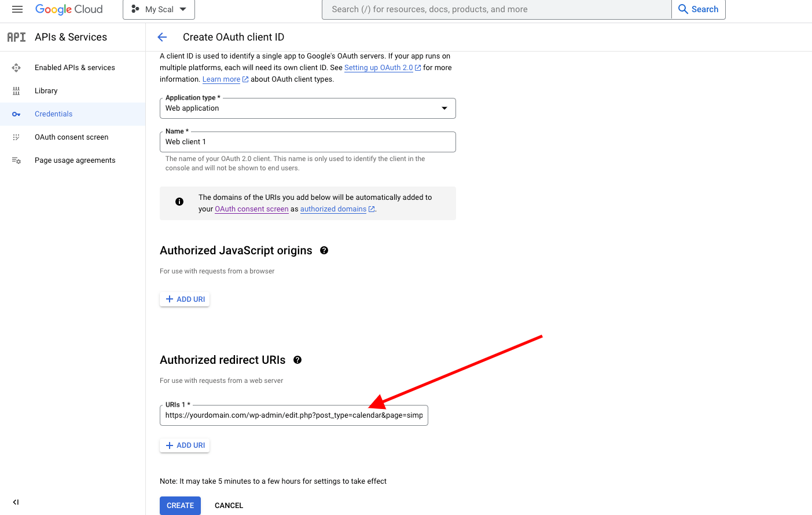This screenshot has width=812, height=515.
Task: Click the Enabled APIs & services icon
Action: click(16, 68)
